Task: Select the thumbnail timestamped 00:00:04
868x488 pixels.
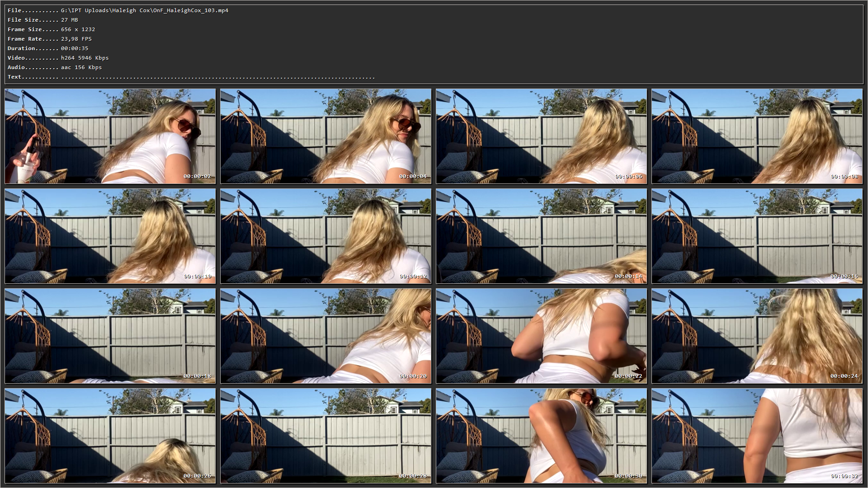Action: 326,136
